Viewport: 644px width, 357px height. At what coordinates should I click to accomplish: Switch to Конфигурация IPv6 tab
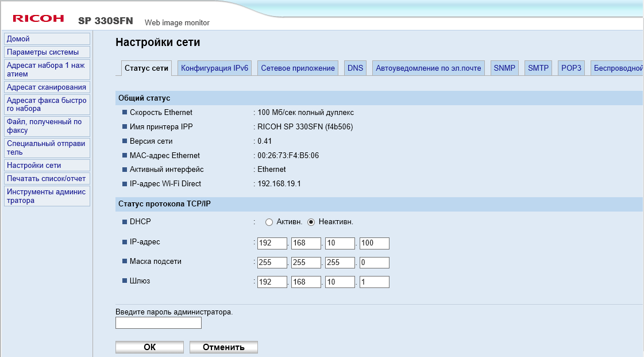coord(214,68)
